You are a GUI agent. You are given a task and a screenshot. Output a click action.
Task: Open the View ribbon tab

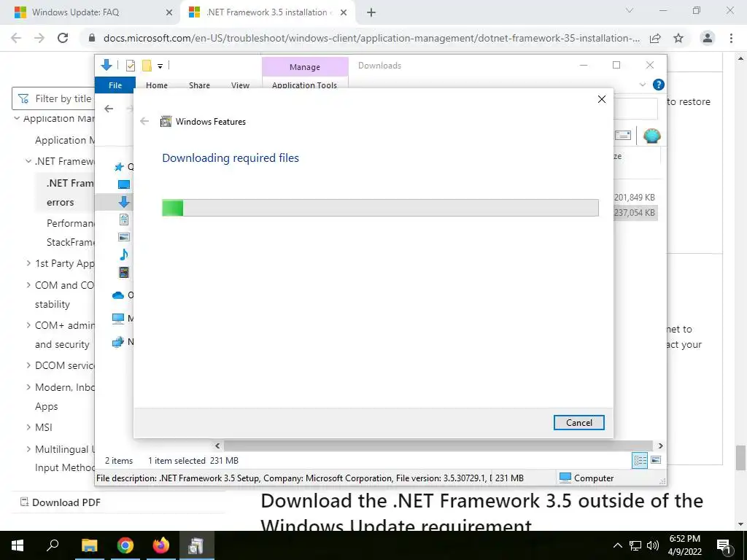[x=240, y=85]
